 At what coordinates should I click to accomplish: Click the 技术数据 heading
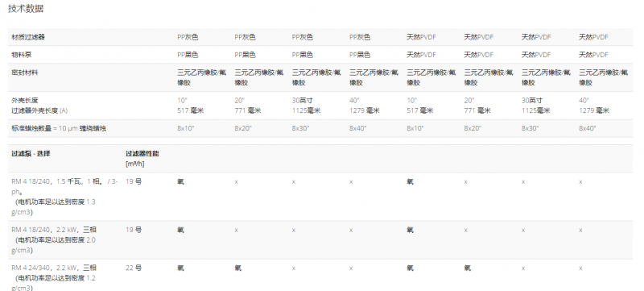click(26, 9)
